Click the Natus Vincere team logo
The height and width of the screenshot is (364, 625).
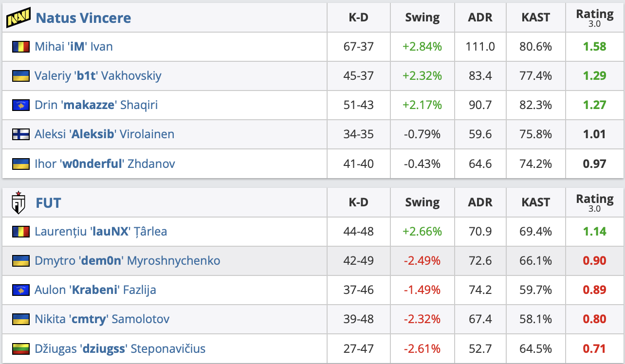pos(18,18)
